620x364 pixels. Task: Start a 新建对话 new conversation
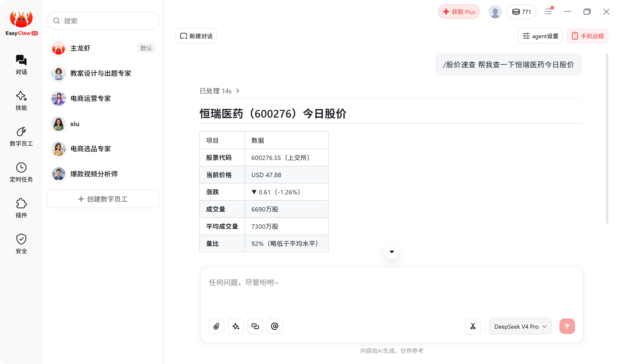[x=196, y=36]
